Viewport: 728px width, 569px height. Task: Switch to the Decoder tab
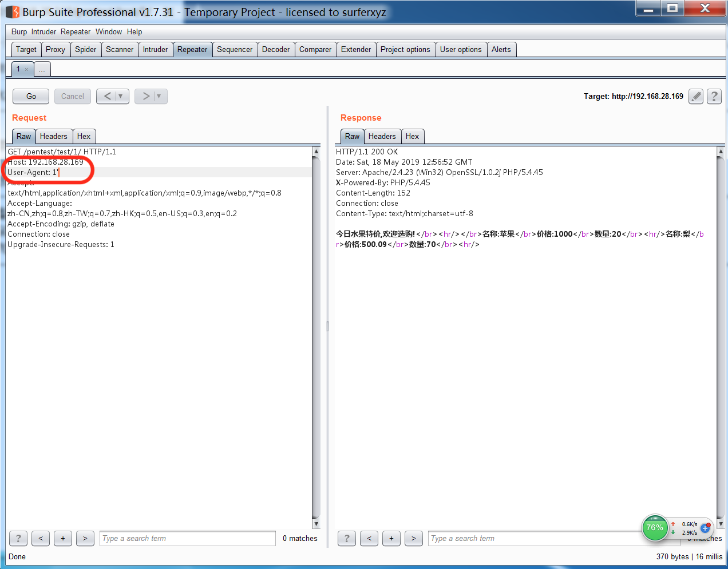pyautogui.click(x=276, y=50)
